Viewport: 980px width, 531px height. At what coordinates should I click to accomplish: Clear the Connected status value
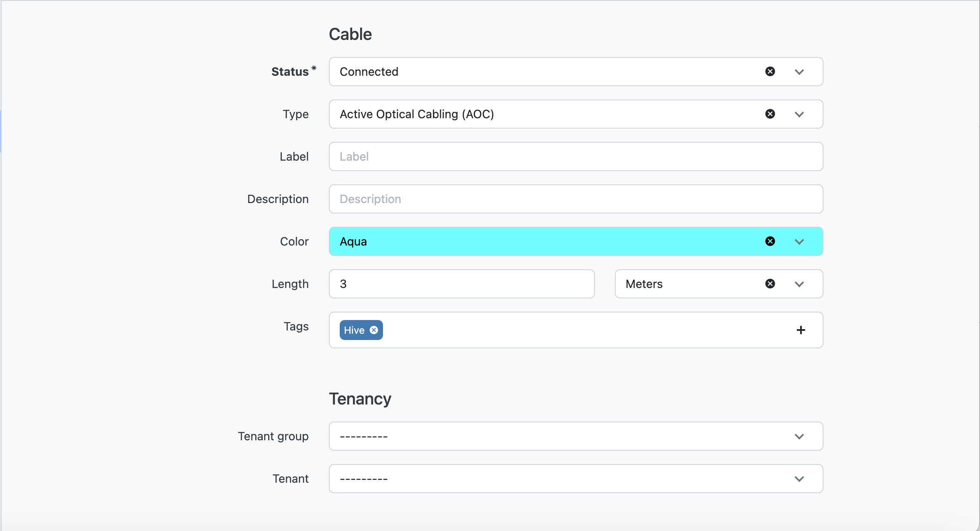770,72
